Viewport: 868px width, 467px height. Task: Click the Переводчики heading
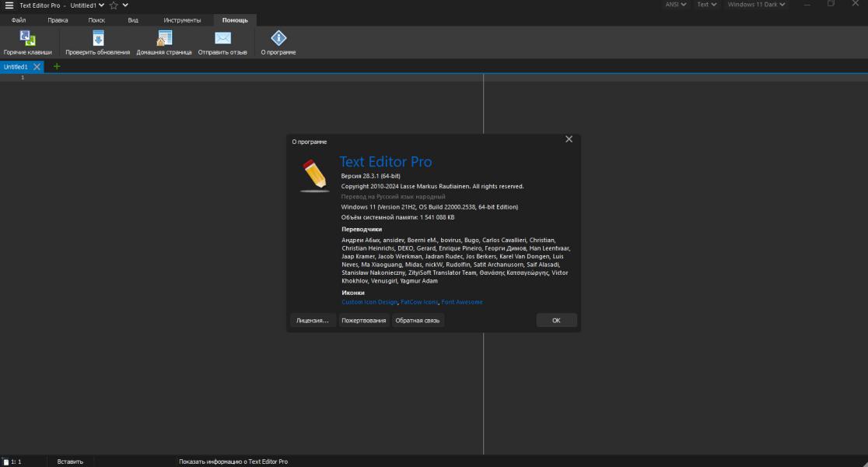(x=362, y=229)
